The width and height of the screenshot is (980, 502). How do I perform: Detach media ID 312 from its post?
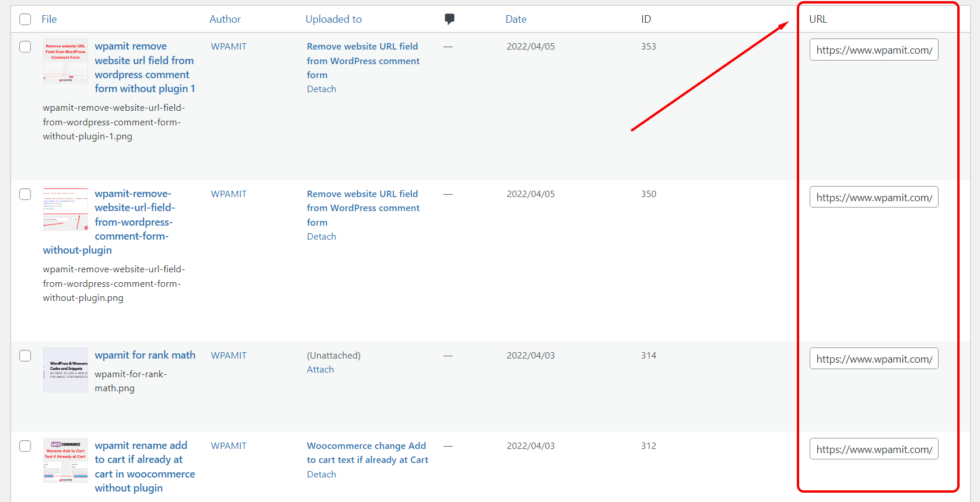(321, 475)
